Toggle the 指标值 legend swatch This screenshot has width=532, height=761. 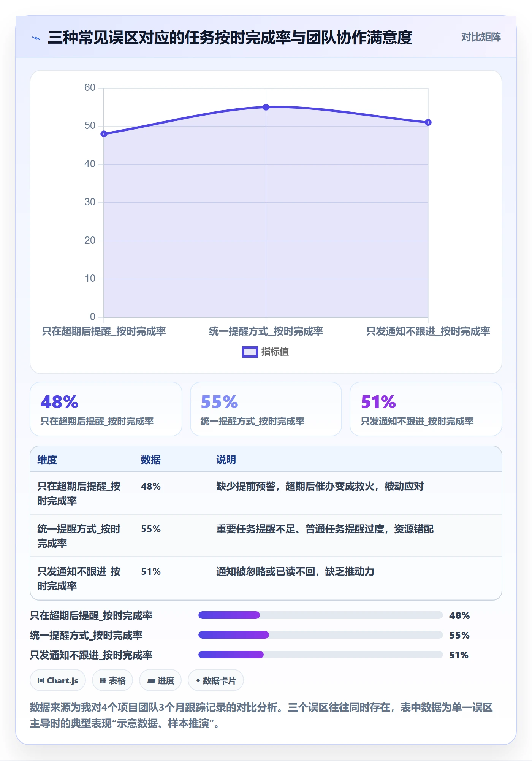pos(250,352)
